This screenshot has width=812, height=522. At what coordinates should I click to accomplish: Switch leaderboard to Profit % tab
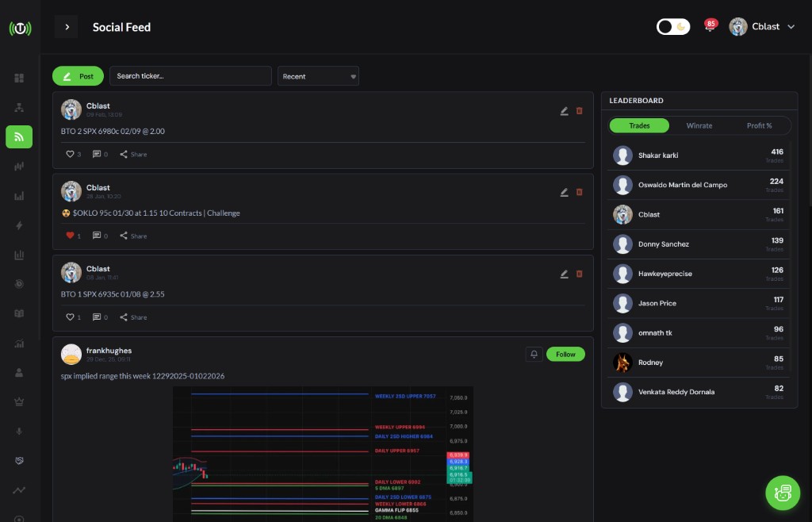coord(759,125)
